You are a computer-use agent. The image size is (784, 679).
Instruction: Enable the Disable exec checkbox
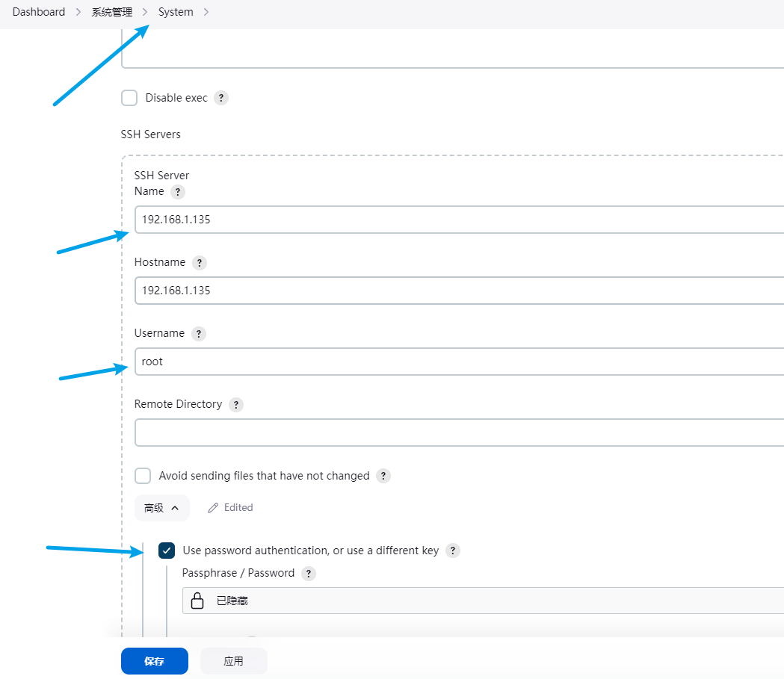[x=129, y=98]
